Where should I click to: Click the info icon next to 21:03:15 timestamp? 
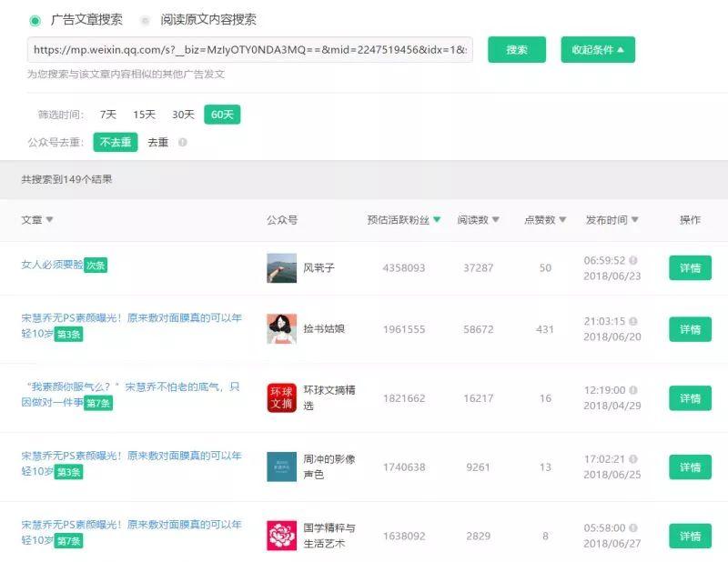(632, 321)
